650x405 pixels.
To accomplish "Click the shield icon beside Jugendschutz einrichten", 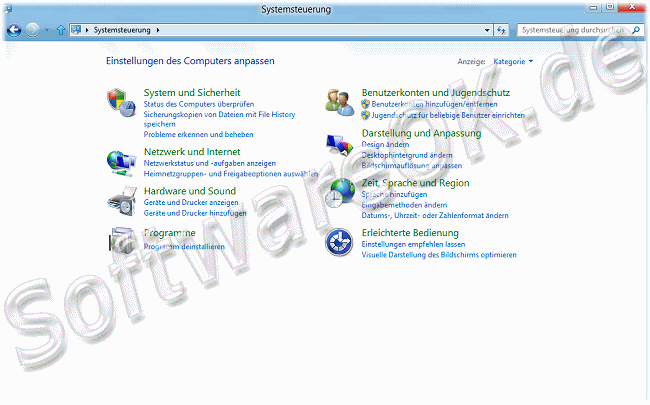I will [365, 115].
